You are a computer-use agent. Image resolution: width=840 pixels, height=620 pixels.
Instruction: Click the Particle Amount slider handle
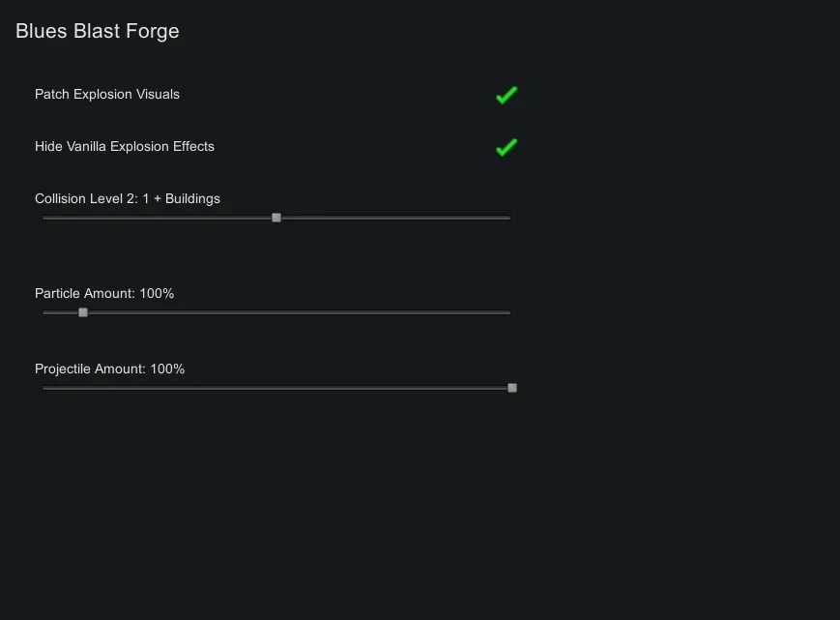tap(83, 312)
